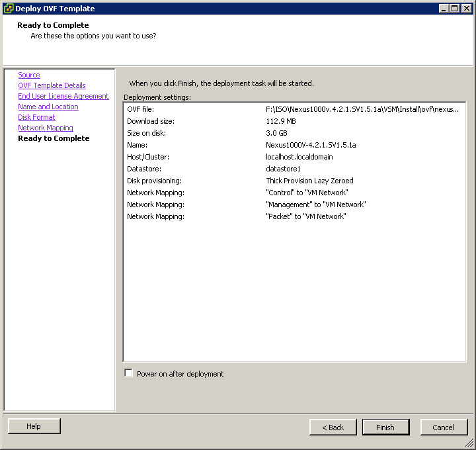Open OVF Template Details step
The width and height of the screenshot is (476, 450).
[52, 85]
